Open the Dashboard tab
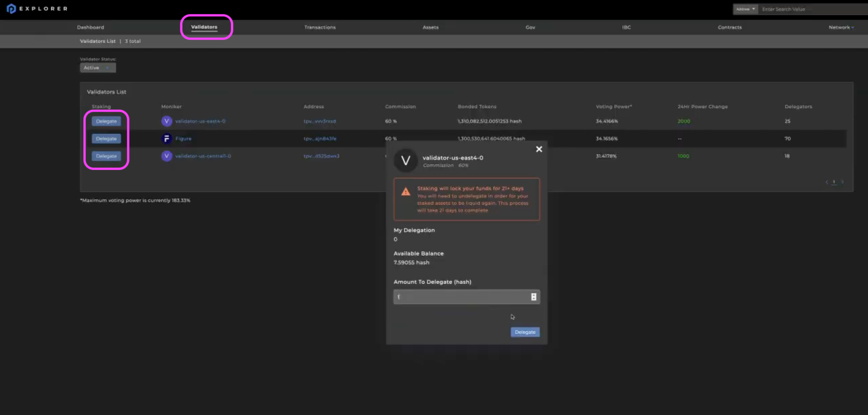This screenshot has height=415, width=868. click(x=90, y=27)
